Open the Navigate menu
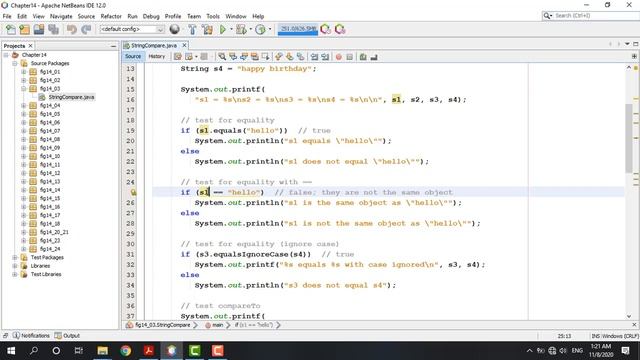 [61, 16]
